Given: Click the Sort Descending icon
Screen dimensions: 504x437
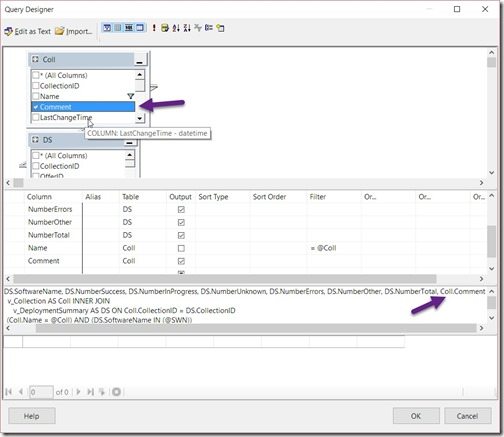Looking at the screenshot, I should coord(187,28).
